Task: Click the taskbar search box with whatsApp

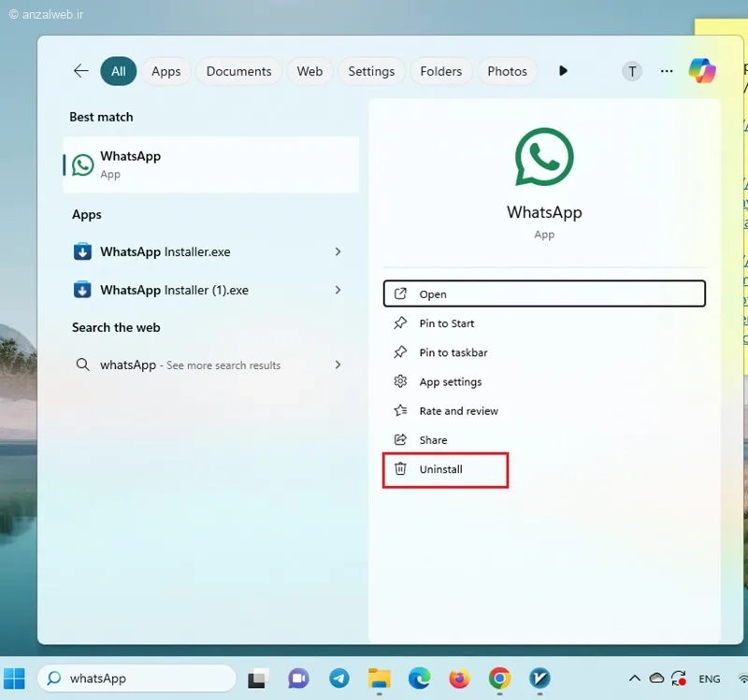Action: pyautogui.click(x=137, y=679)
